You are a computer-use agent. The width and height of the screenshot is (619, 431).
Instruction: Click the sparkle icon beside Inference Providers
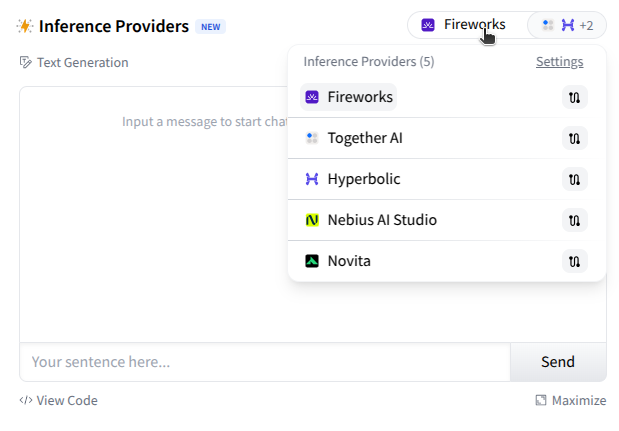click(25, 26)
